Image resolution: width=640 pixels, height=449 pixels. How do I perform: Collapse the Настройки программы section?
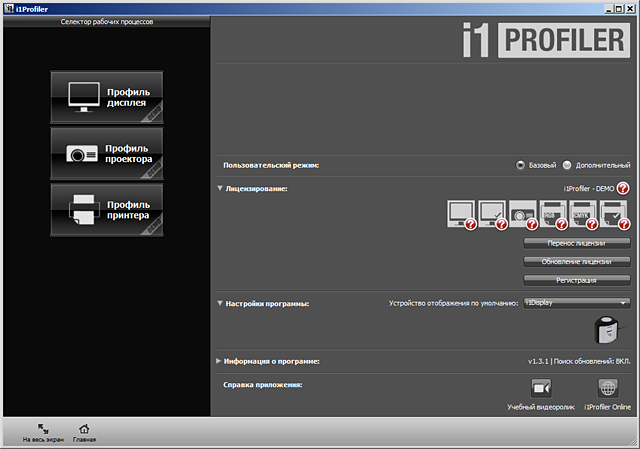(x=220, y=302)
